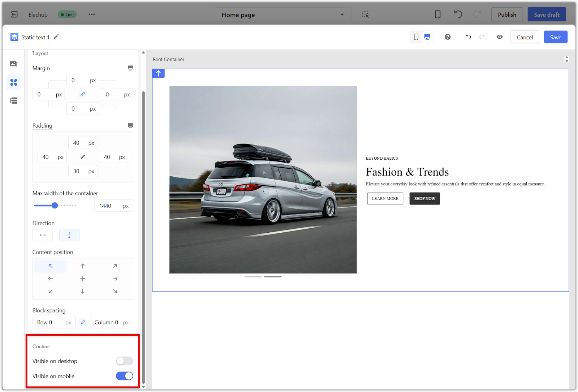The image size is (578, 392).
Task: Select the Fashion & Trends heading
Action: click(x=407, y=172)
